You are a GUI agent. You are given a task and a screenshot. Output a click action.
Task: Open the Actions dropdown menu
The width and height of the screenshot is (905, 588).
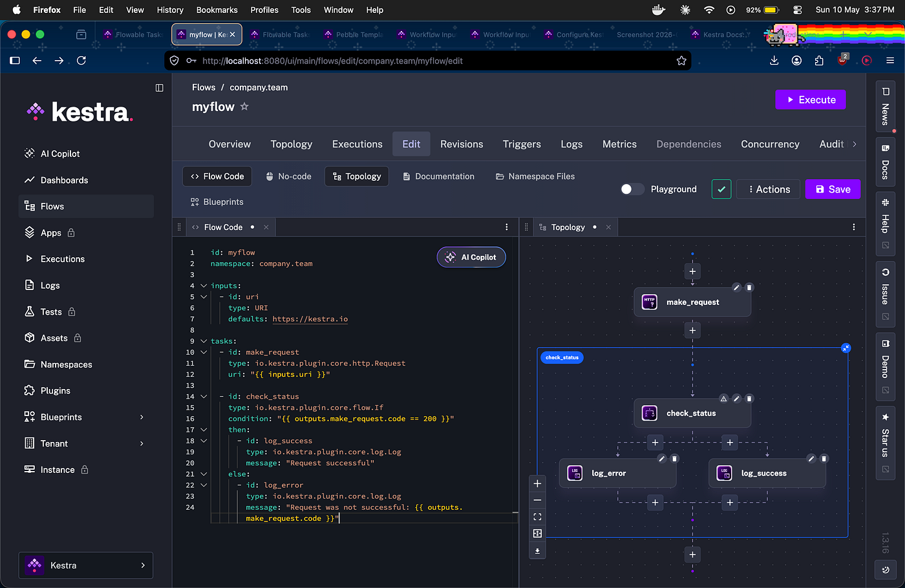769,189
